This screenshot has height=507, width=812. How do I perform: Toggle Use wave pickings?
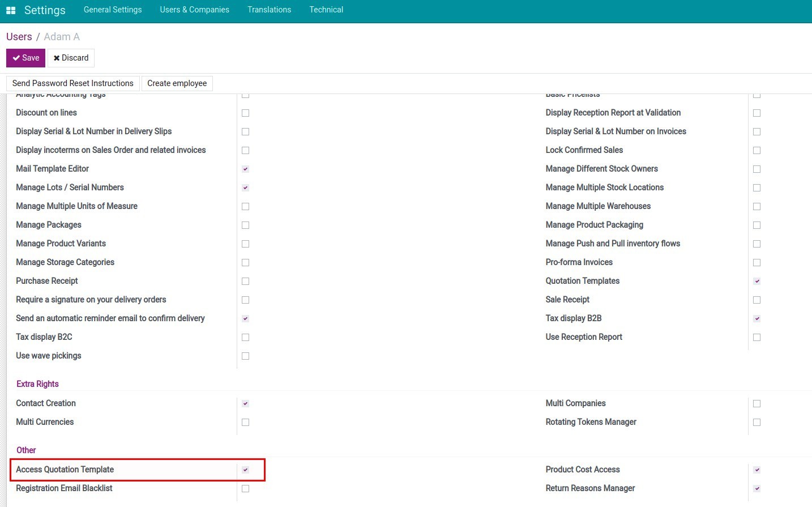[x=245, y=356]
